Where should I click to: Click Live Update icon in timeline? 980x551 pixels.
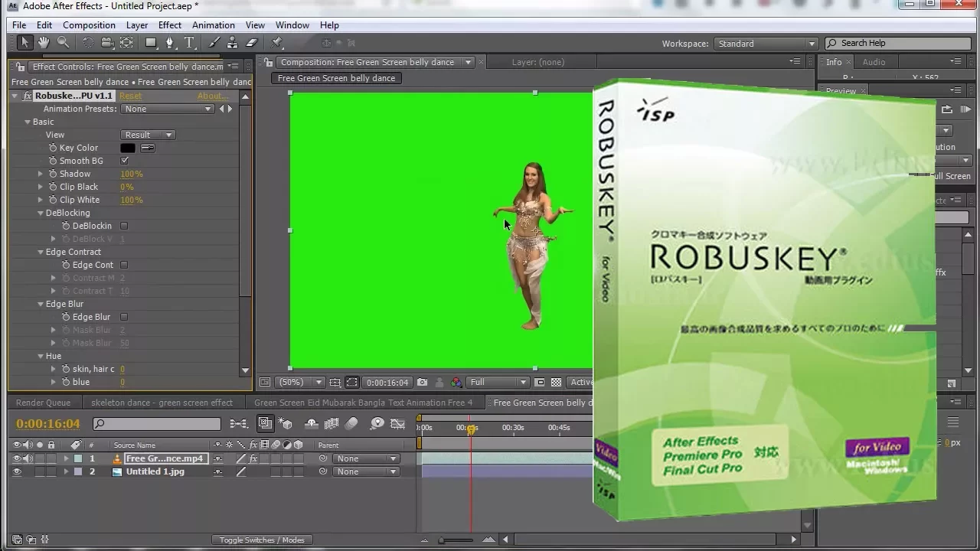(x=265, y=423)
